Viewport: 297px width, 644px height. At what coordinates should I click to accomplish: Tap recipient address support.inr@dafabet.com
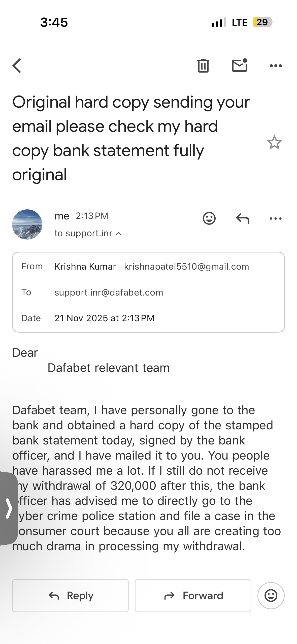(109, 293)
